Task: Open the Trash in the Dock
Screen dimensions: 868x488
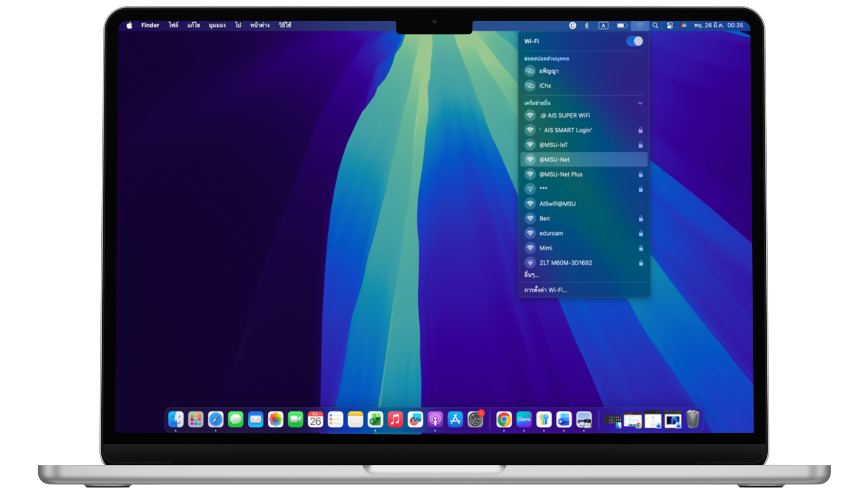Action: coord(693,419)
